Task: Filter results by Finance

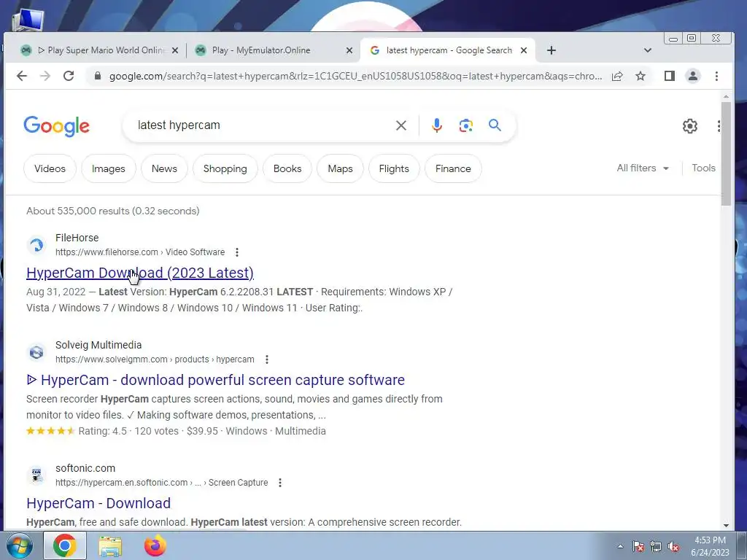Action: tap(453, 168)
